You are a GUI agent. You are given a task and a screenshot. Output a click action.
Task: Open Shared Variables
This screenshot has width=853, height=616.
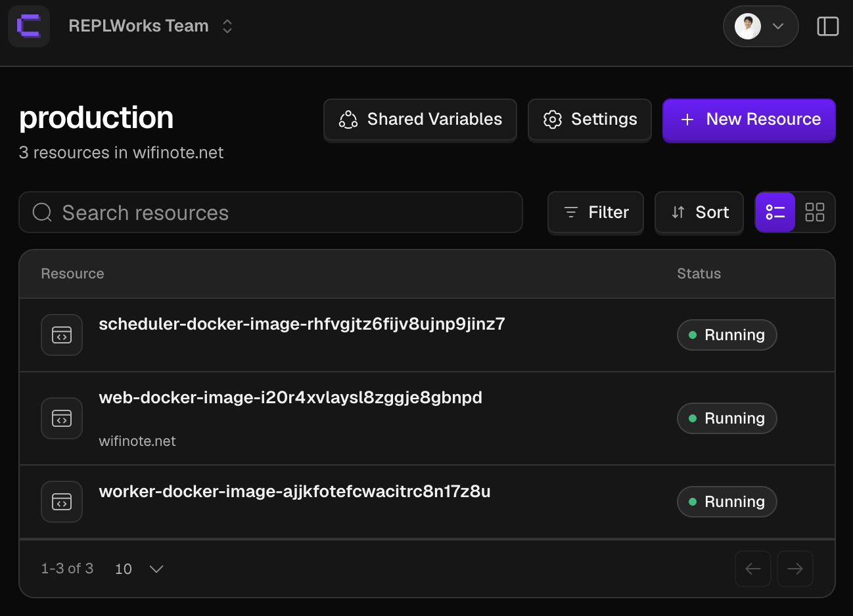(420, 120)
